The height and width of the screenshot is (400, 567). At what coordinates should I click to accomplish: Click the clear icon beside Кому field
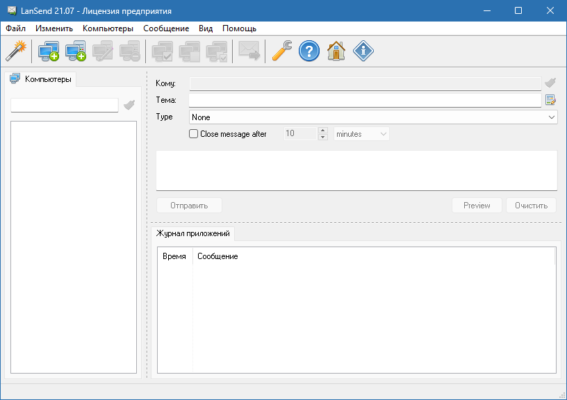coord(550,83)
